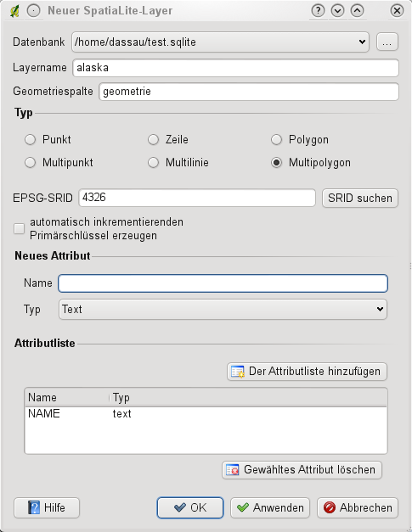The height and width of the screenshot is (532, 412).
Task: Enable automatisch inkrementierenden Primärschlüssel checkbox
Action: coord(19,229)
